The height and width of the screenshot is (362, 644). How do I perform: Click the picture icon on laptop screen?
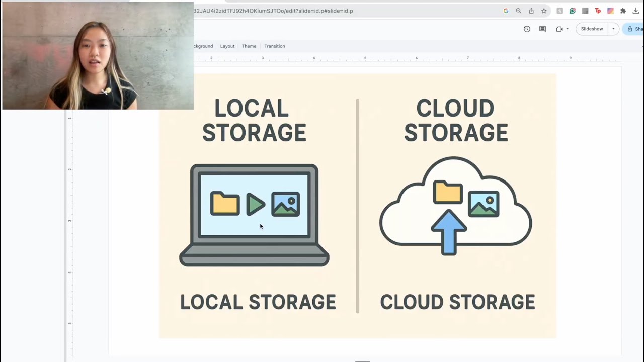[x=286, y=204]
